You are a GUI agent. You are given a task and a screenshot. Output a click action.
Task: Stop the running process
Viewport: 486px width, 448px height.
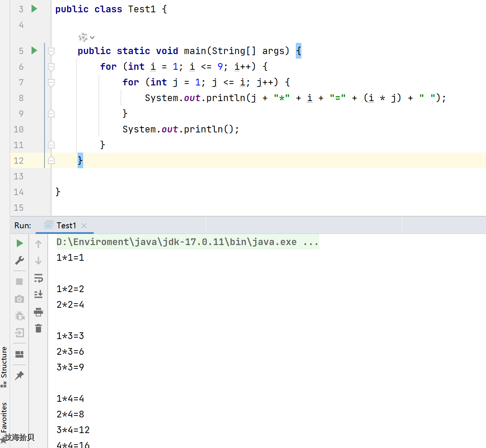(19, 282)
